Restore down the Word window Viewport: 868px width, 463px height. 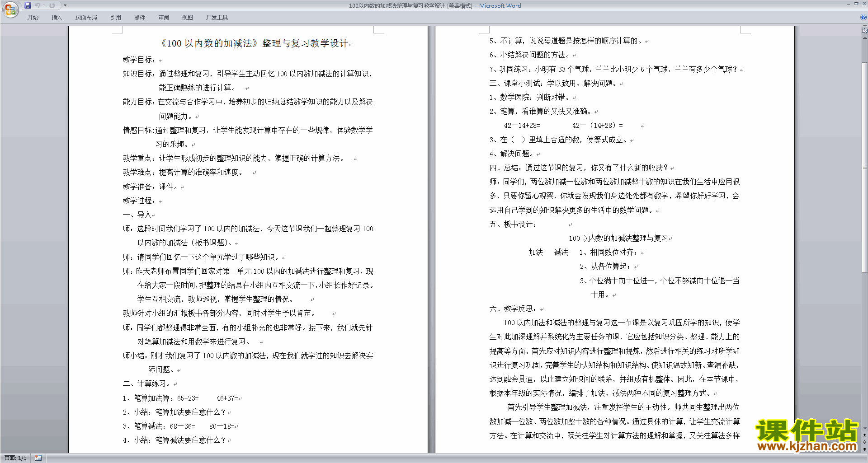pyautogui.click(x=856, y=4)
